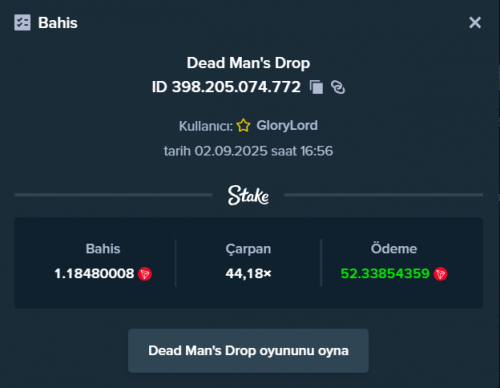Copy the bet link via chain icon

[338, 87]
